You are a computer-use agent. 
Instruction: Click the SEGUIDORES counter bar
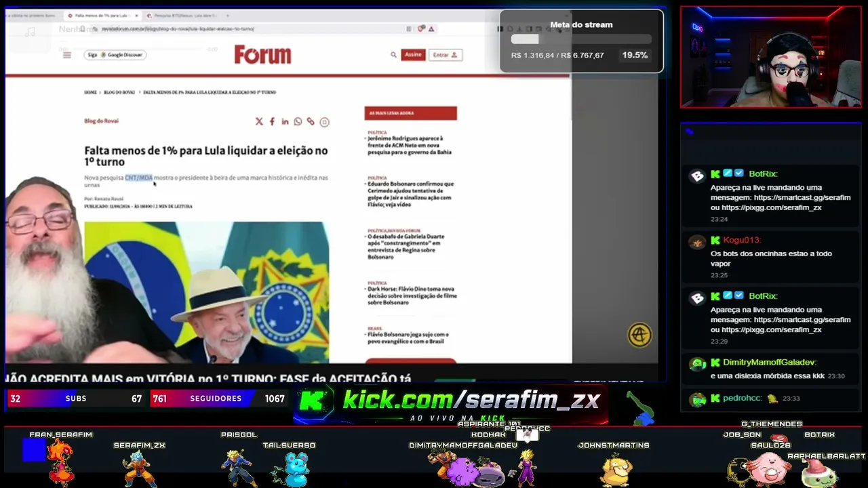[x=218, y=399]
